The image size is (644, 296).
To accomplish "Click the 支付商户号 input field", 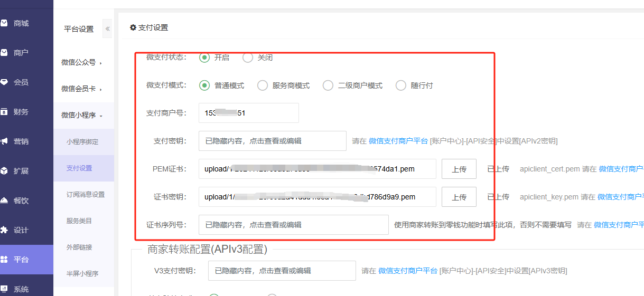I will (x=248, y=113).
